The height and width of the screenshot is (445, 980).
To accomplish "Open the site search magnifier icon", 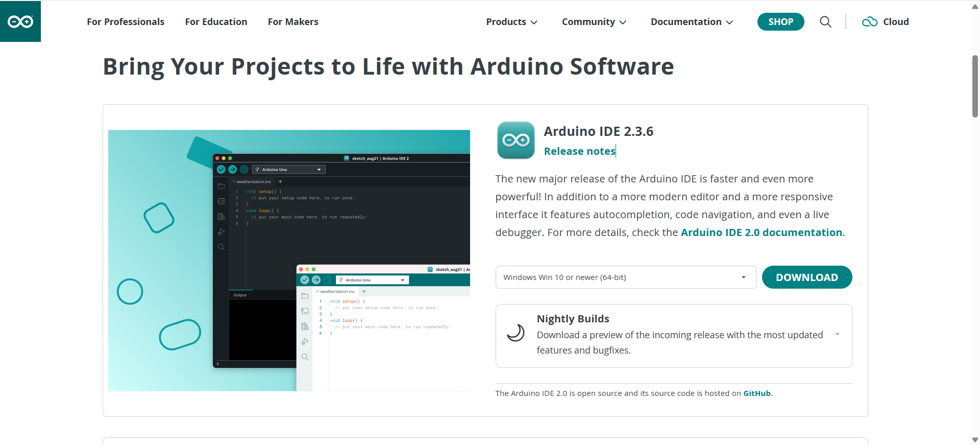I will 825,22.
